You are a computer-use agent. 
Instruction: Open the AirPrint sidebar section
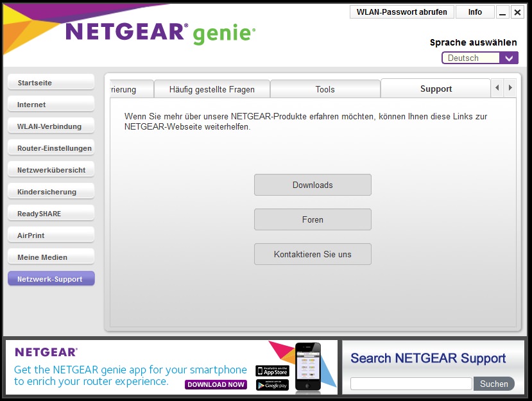[51, 235]
